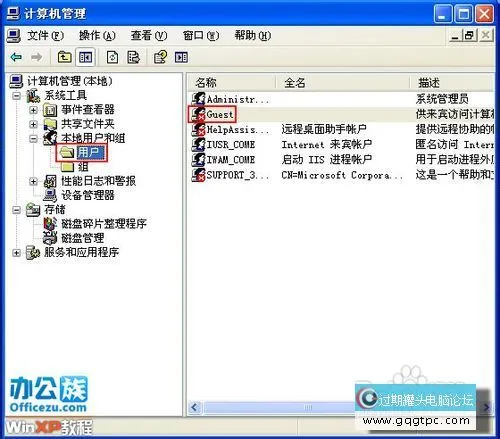500x439 pixels.
Task: Click the IWAM_COME user name
Action: point(231,160)
